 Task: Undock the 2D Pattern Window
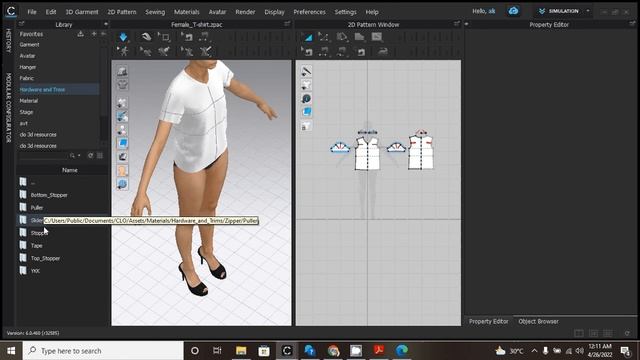(457, 24)
